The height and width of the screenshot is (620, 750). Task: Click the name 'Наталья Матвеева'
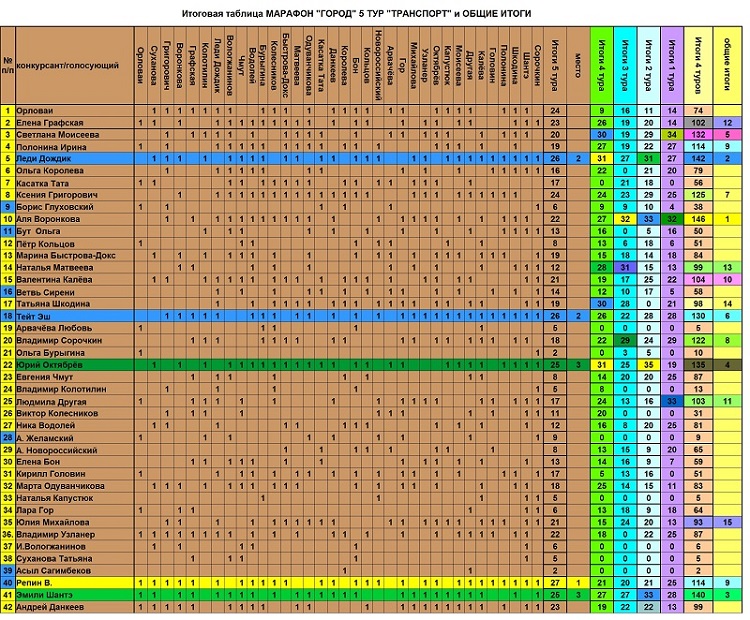click(55, 267)
